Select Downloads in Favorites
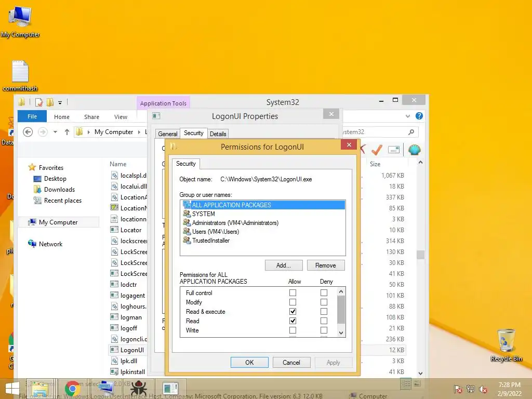The image size is (532, 399). click(x=59, y=189)
